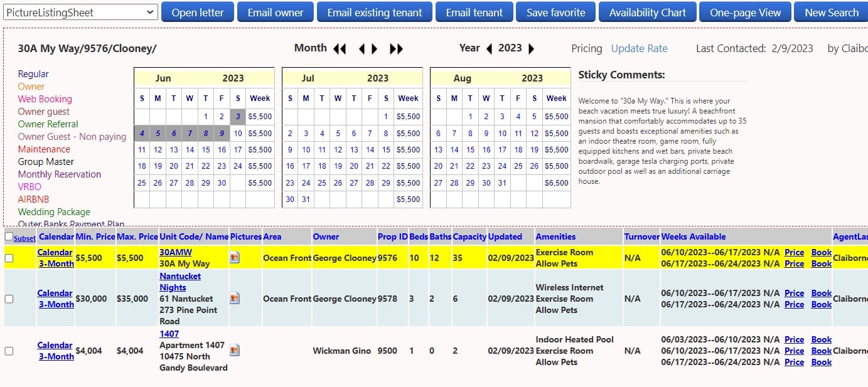Select August 15 in the Aug 2023 calendar
The image size is (868, 387).
tap(470, 149)
